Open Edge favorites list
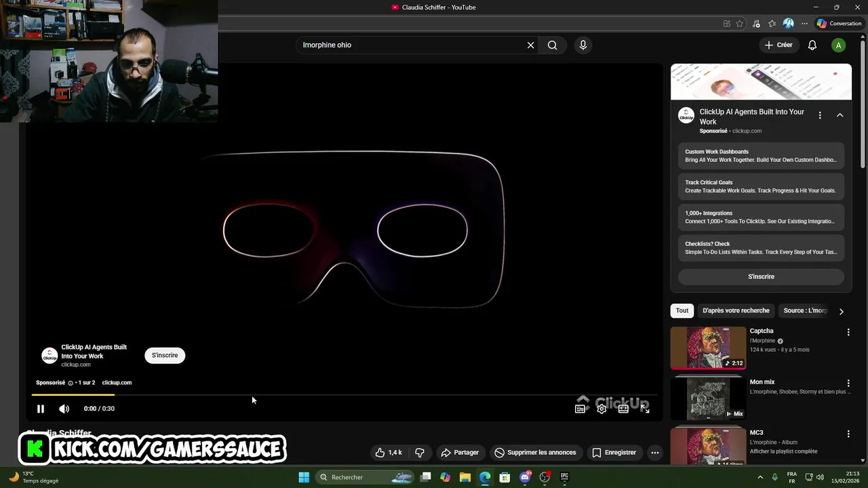The width and height of the screenshot is (868, 488). [772, 24]
